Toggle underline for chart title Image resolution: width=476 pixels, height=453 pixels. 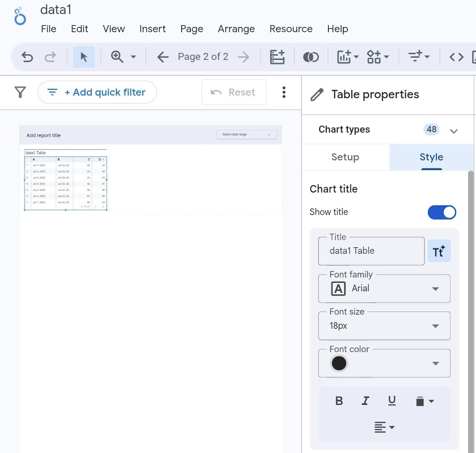click(x=392, y=401)
